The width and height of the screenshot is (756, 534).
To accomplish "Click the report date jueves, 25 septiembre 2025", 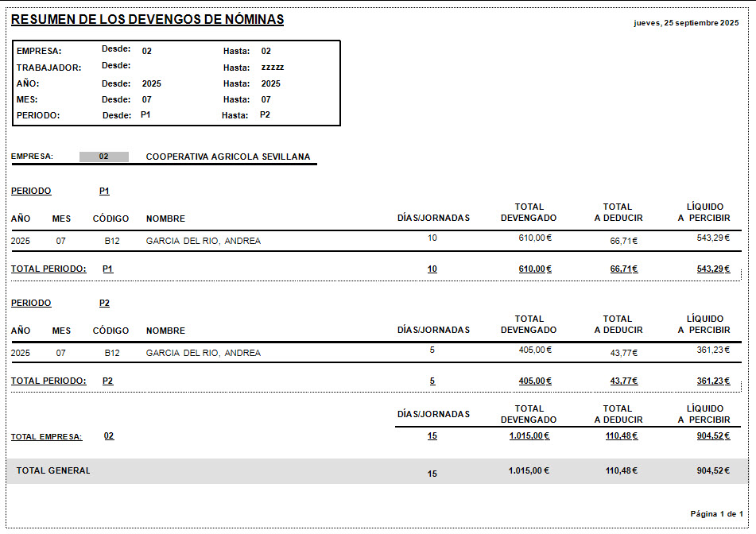I will tap(686, 23).
